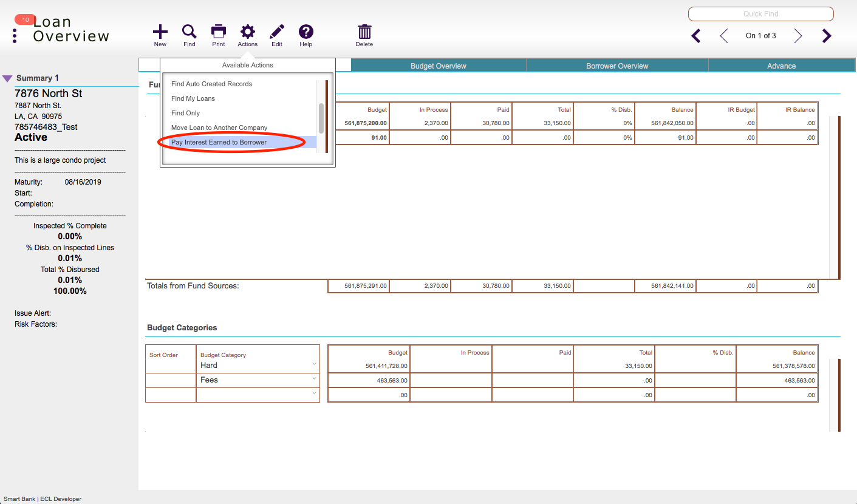Open the Actions gear menu
This screenshot has height=504, width=857.
click(x=248, y=32)
